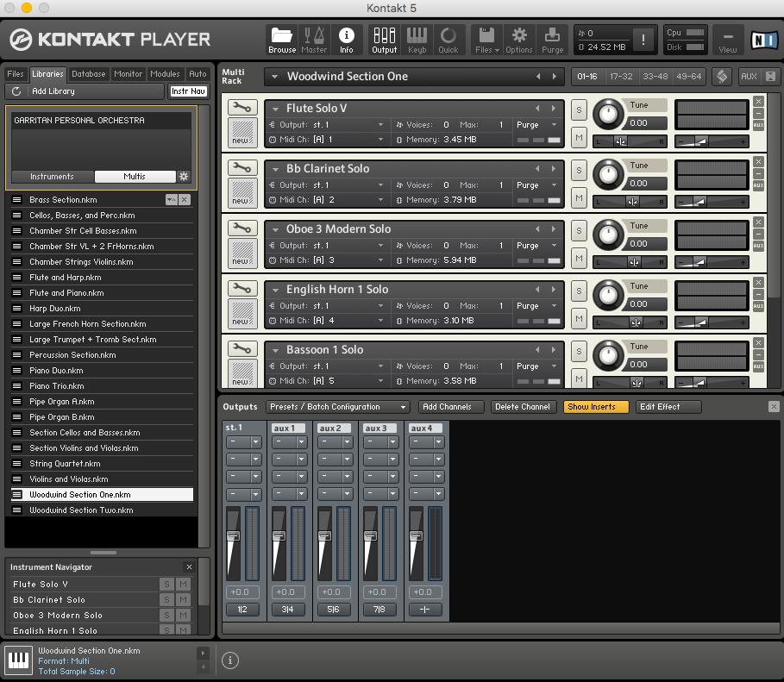Screen dimensions: 784x682
Task: Open first insert slot dropdown on st.1
Action: click(255, 442)
